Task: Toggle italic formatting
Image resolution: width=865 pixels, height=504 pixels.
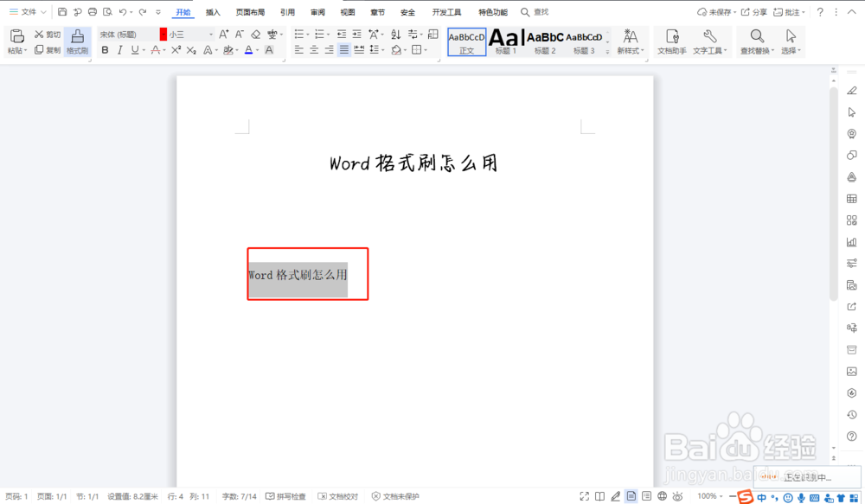Action: [x=119, y=51]
